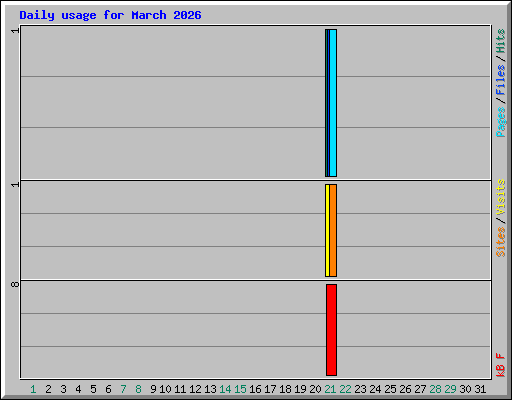
Task: Click day 15 on the x-axis
Action: pyautogui.click(x=240, y=389)
